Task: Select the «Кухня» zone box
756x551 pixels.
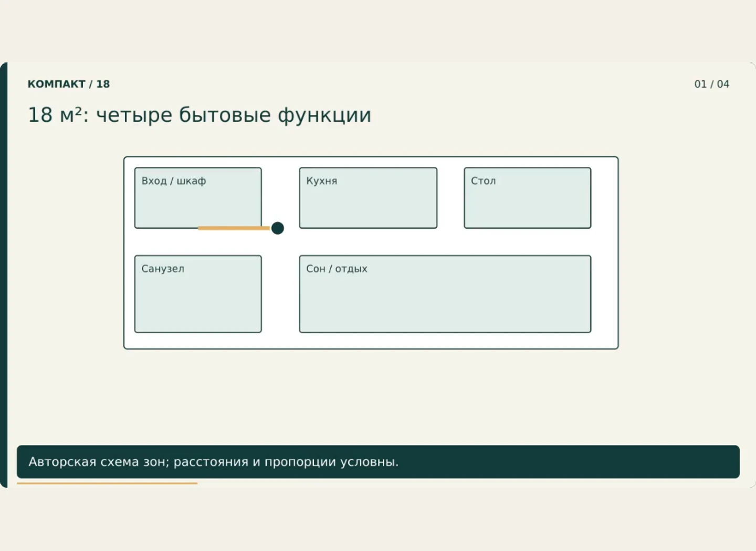Action: (368, 198)
